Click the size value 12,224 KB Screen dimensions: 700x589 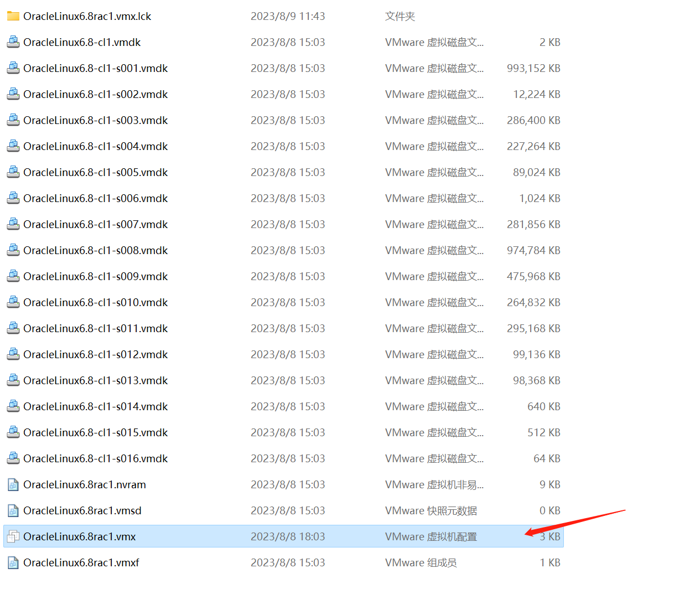pos(537,94)
